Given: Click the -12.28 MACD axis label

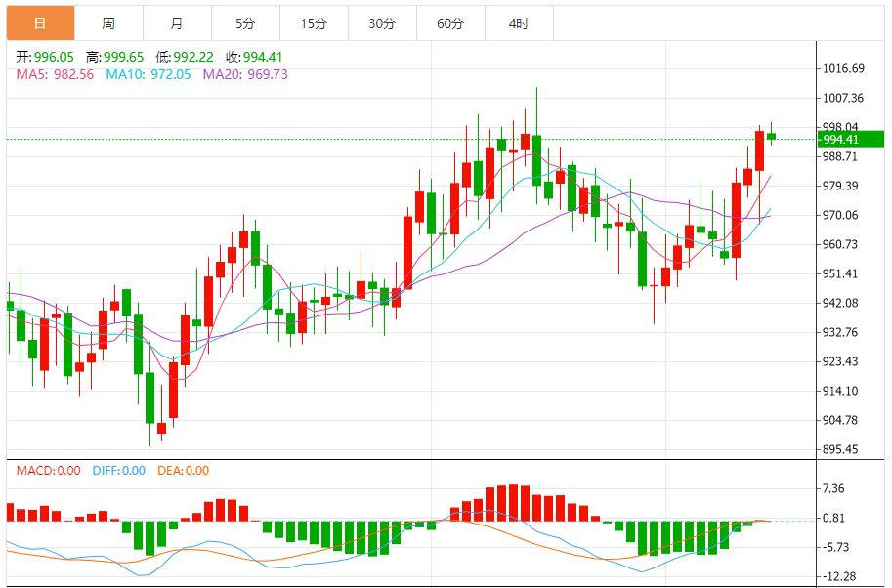Looking at the screenshot, I should [839, 576].
